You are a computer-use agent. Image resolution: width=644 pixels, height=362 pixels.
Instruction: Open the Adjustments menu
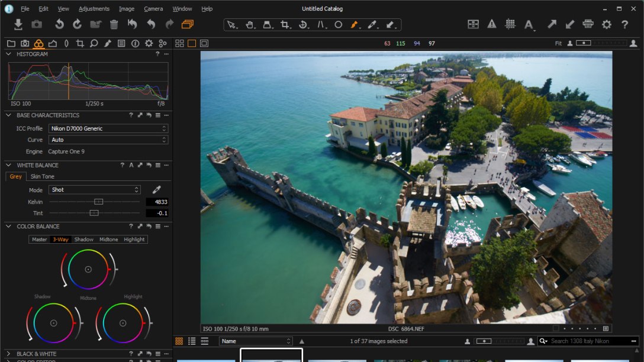tap(94, 9)
